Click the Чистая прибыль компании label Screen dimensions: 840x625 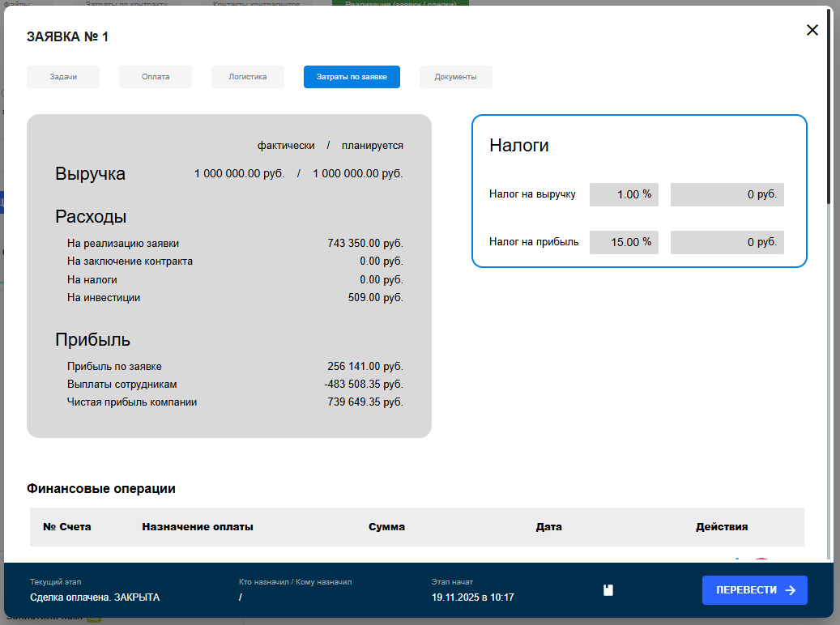[132, 402]
